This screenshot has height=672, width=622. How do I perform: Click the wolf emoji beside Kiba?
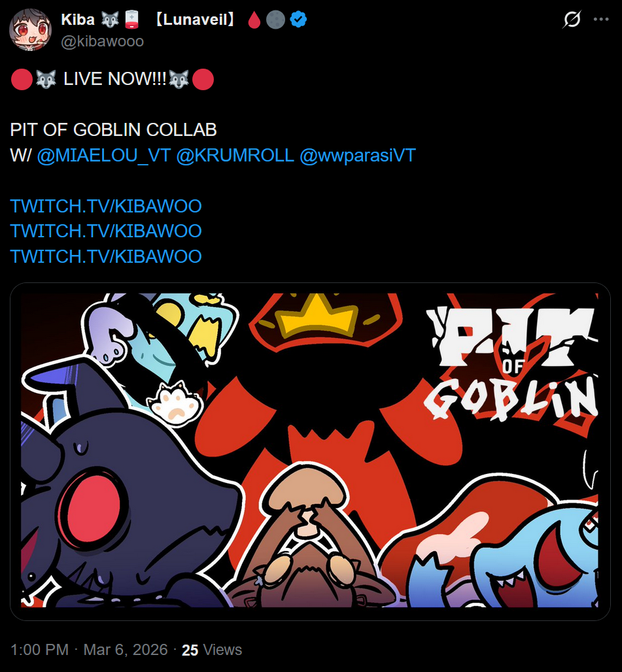tap(110, 20)
